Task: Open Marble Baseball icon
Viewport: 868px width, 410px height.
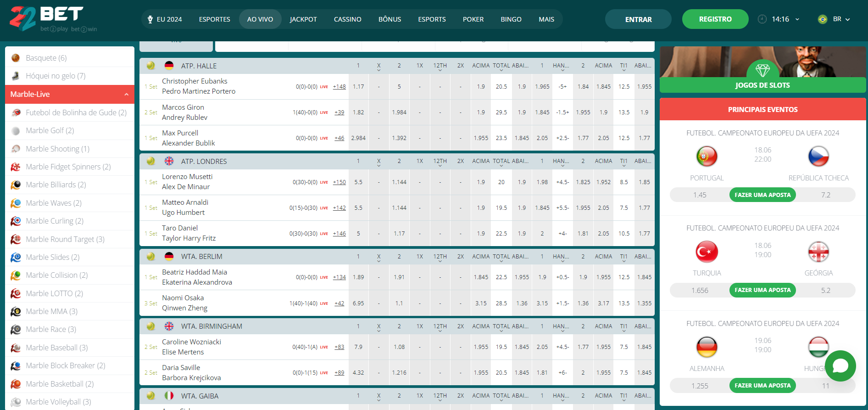Action: point(16,348)
